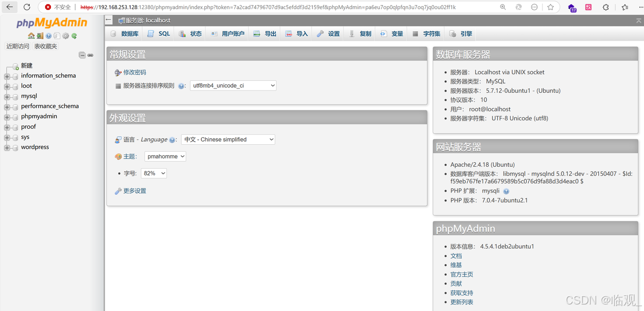Viewport: 644px width, 311px height.
Task: Open the 官方主页 link
Action: click(x=461, y=274)
